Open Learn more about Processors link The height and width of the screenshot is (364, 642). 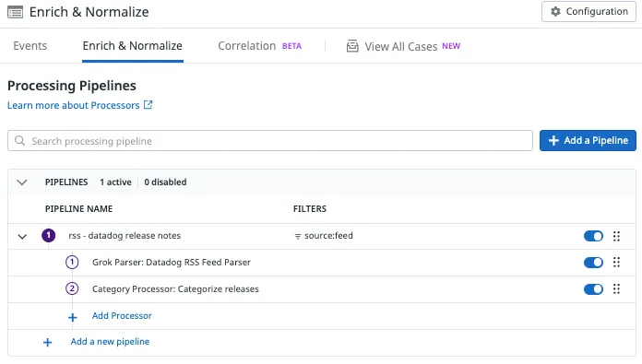coord(73,105)
